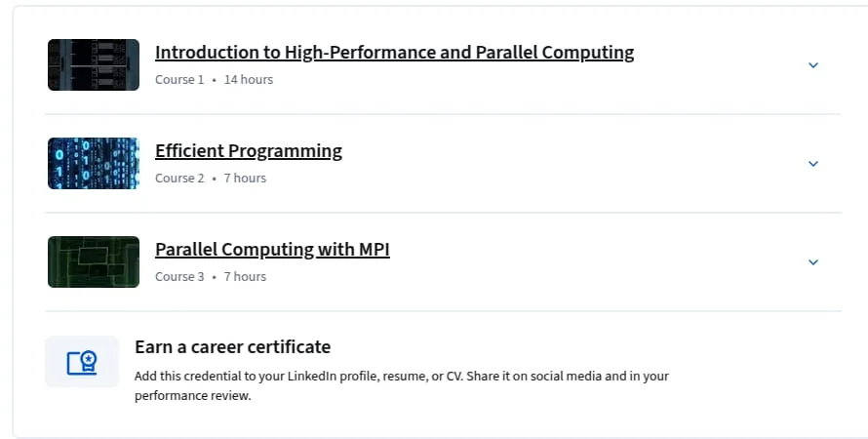Click the Course 2 label
868x439 pixels.
click(x=179, y=179)
